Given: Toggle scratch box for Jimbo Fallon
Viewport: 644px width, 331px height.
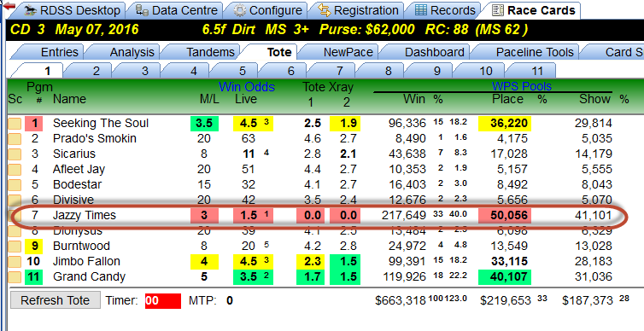Looking at the screenshot, I should (x=15, y=262).
